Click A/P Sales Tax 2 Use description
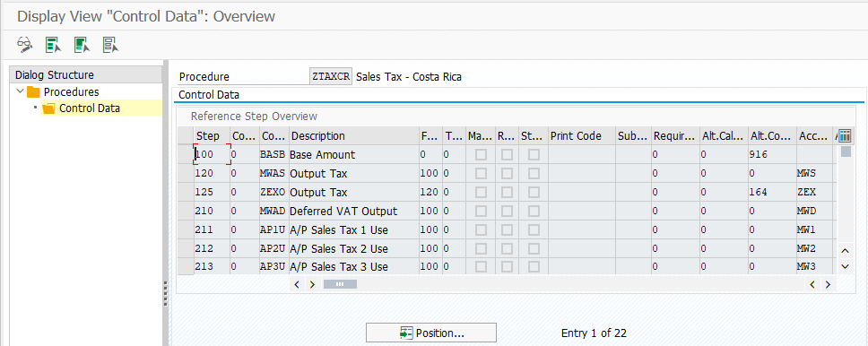Viewport: 868px width, 346px height. (x=353, y=248)
